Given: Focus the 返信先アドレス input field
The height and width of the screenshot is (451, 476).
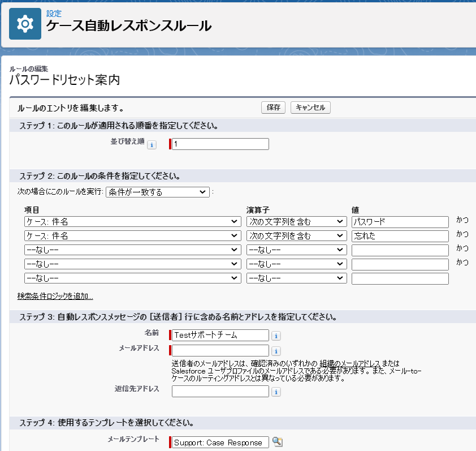Looking at the screenshot, I should (x=220, y=391).
